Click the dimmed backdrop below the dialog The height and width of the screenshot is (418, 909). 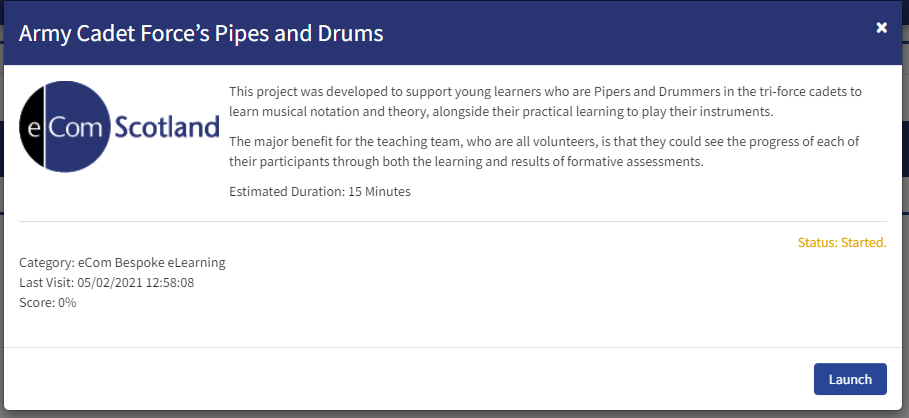tap(454, 415)
